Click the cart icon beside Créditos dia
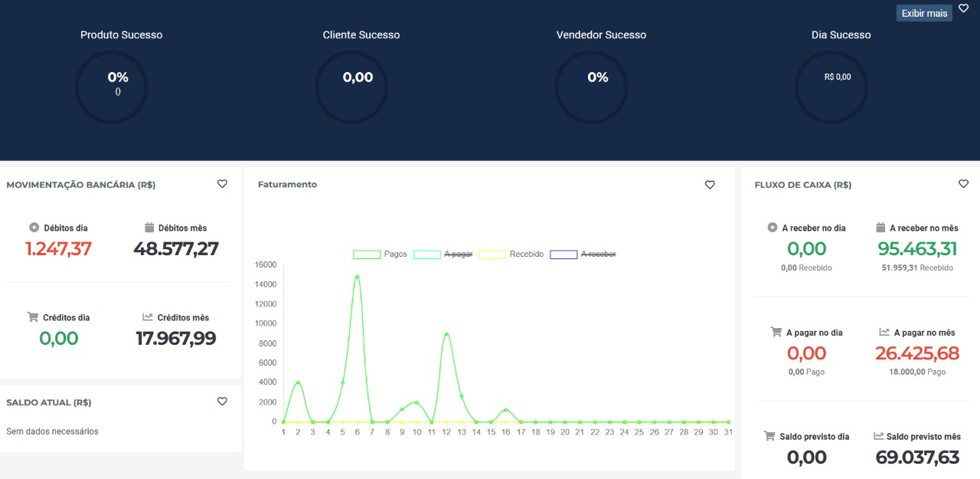980x479 pixels. coord(33,317)
